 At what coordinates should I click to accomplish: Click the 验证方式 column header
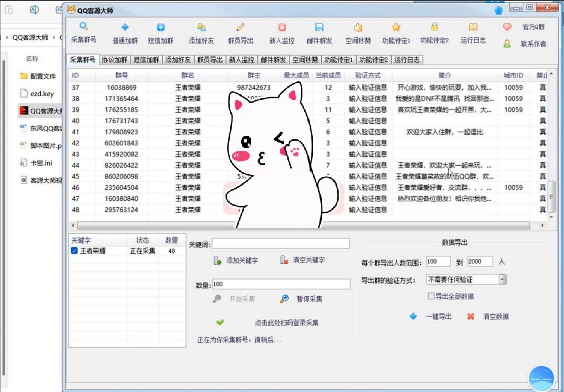pos(368,75)
